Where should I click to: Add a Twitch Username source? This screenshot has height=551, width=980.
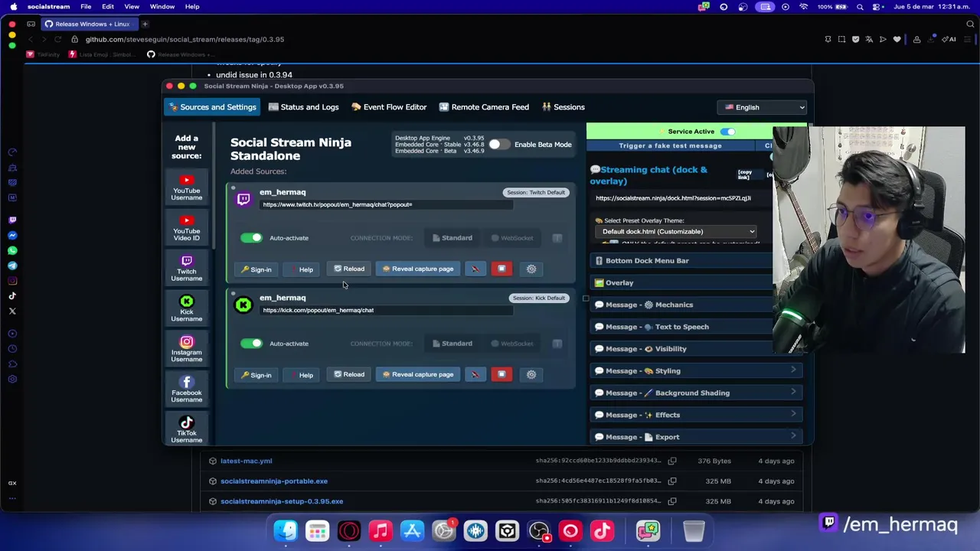[x=186, y=269]
